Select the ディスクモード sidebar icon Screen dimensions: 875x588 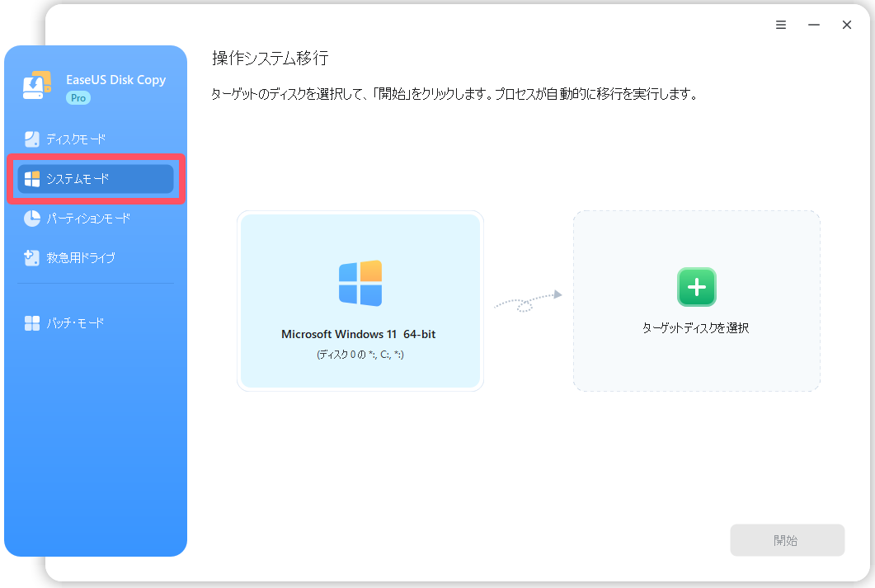(x=32, y=139)
